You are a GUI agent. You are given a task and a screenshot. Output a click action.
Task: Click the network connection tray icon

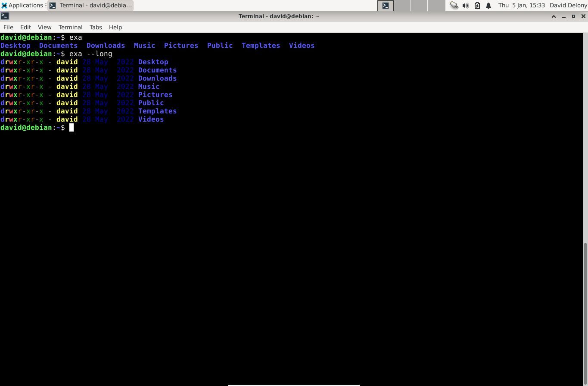454,6
